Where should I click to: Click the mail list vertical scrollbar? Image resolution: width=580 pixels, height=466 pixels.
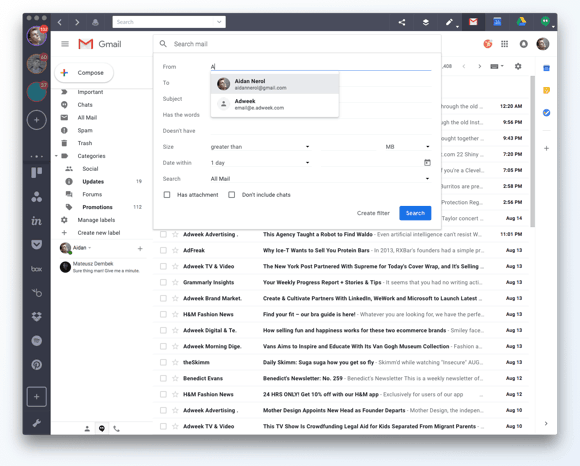click(532, 151)
